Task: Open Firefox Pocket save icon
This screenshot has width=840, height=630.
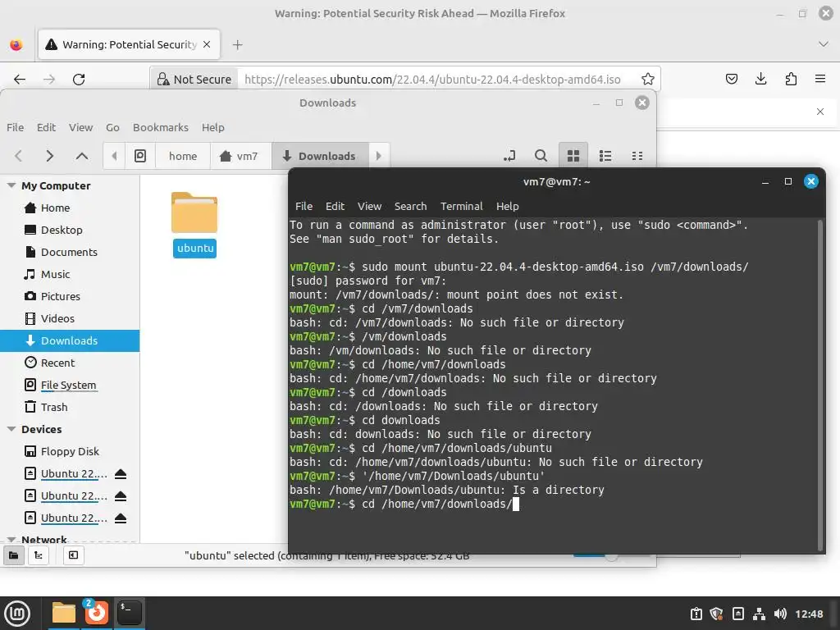Action: coord(731,80)
